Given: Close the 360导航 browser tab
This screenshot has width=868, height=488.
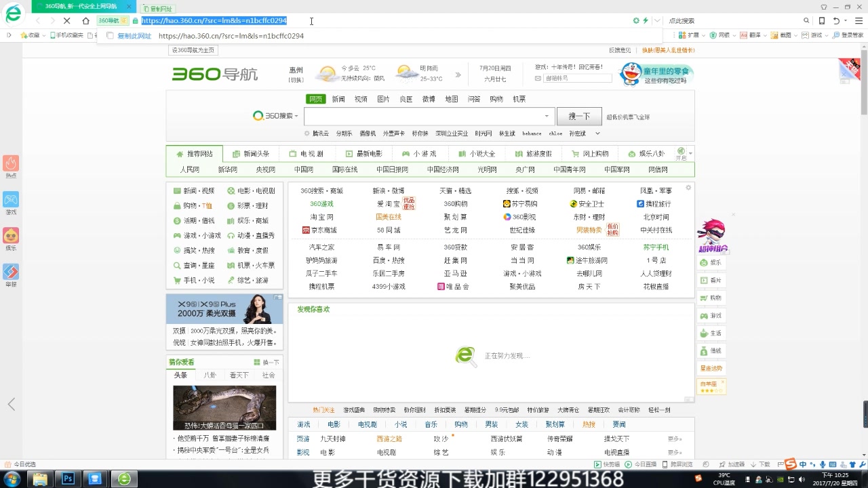Looking at the screenshot, I should tap(130, 6).
